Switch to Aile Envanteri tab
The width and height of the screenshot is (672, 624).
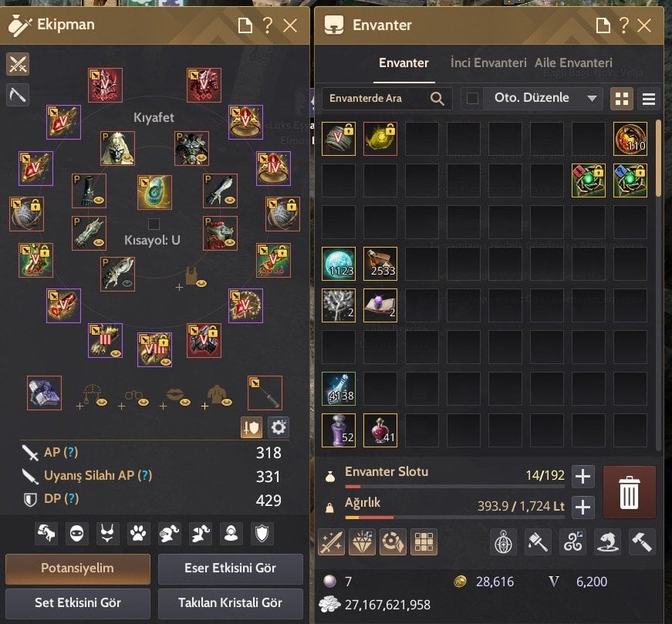click(573, 63)
